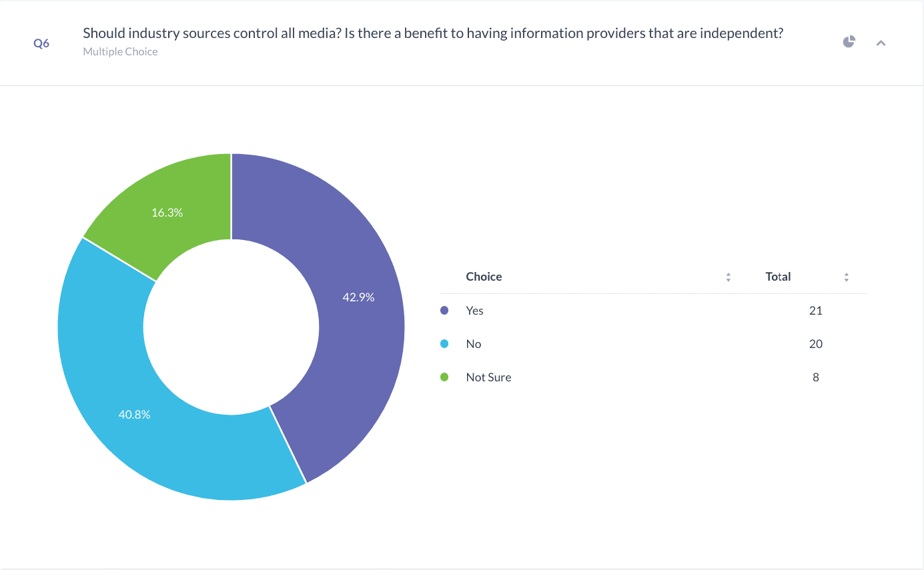Click the question title text
924x570 pixels.
pos(433,33)
